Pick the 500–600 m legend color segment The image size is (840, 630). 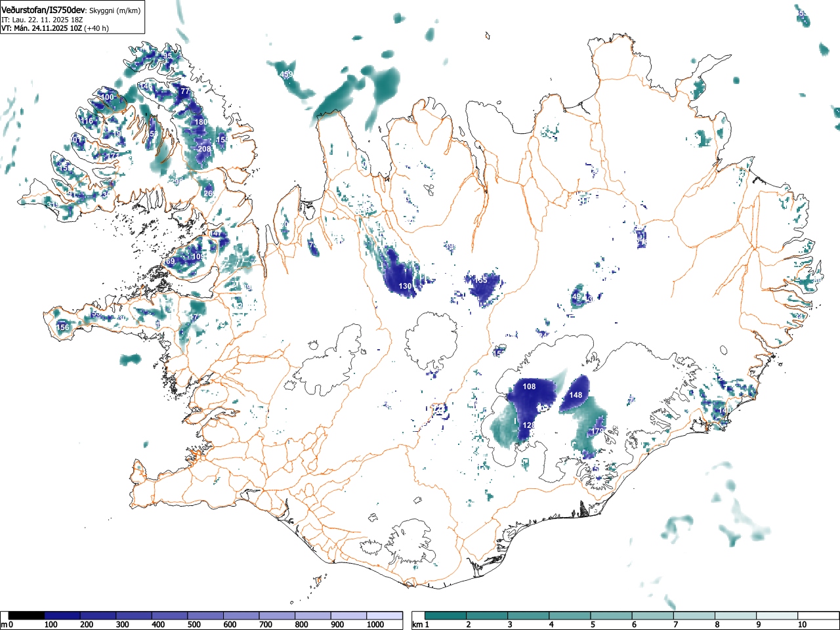pos(205,616)
